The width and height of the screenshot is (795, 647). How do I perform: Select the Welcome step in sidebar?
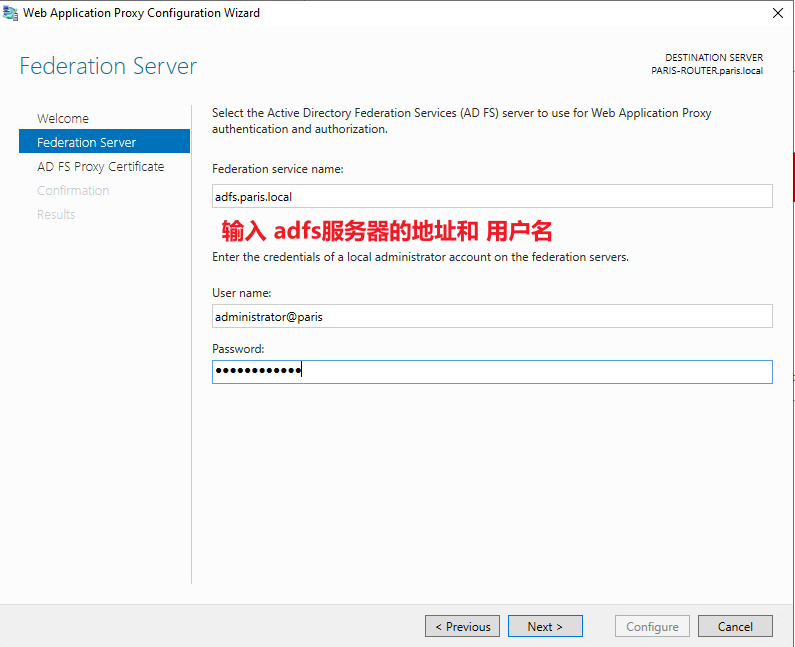click(x=63, y=119)
